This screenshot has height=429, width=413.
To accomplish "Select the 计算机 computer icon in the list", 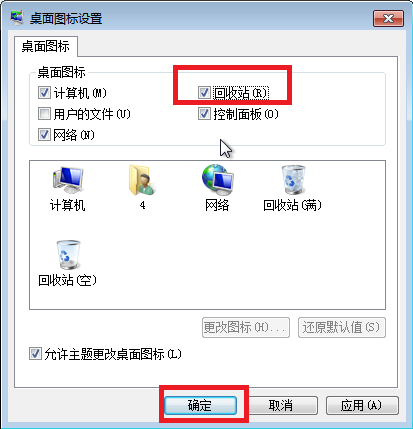I will [68, 180].
